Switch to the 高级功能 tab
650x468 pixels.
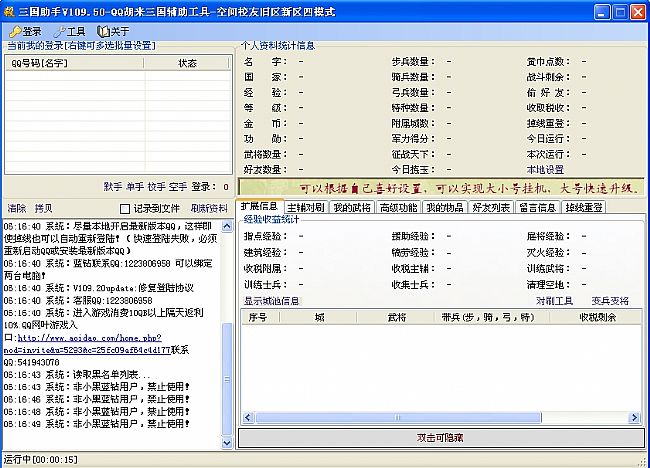pos(399,207)
